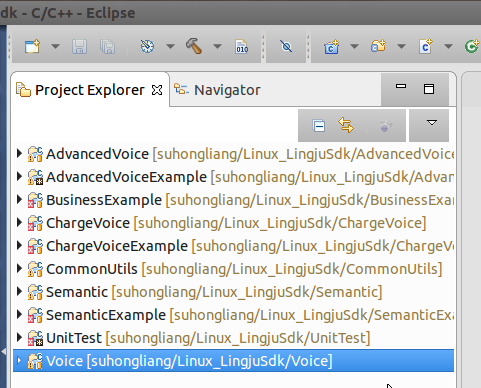This screenshot has height=388, width=481.
Task: Expand the AdvancedVoiceExample project
Action: click(19, 176)
